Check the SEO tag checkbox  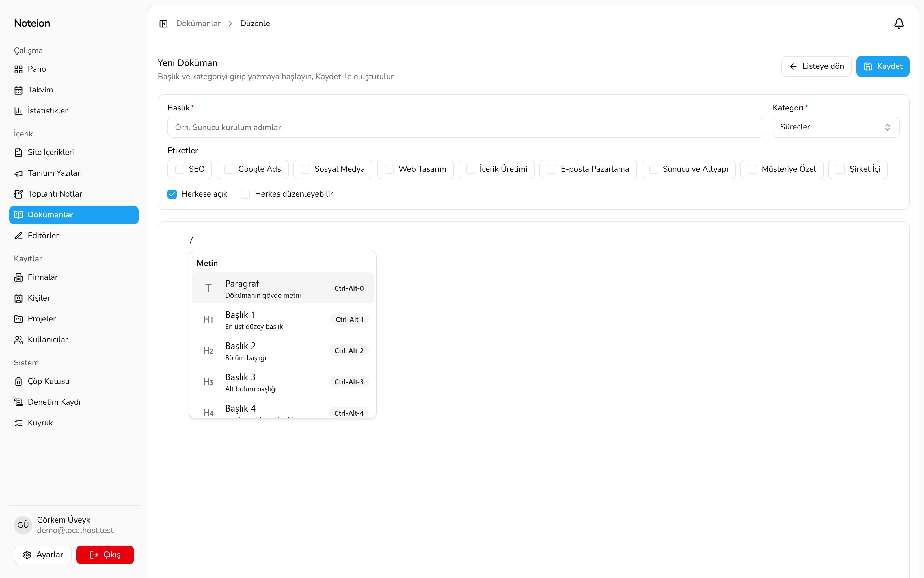[x=179, y=169]
